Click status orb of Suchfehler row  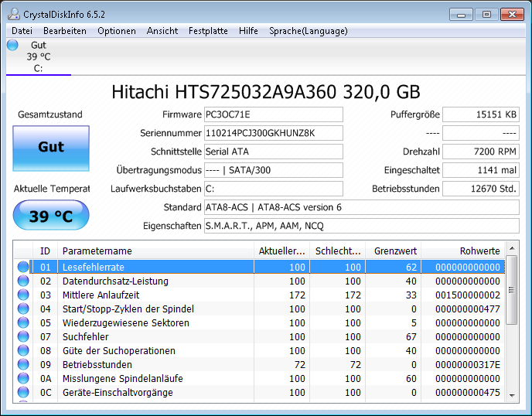[x=23, y=336]
